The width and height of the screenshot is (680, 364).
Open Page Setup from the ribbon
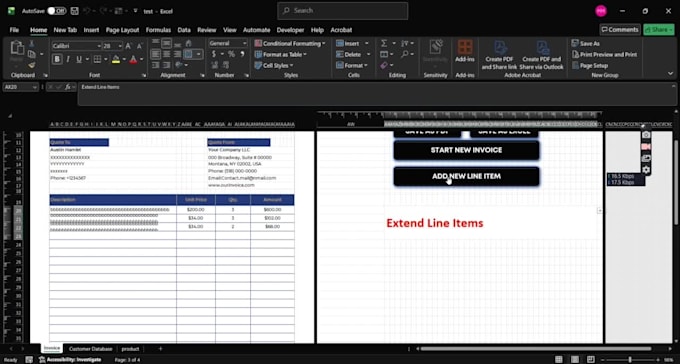(x=590, y=66)
